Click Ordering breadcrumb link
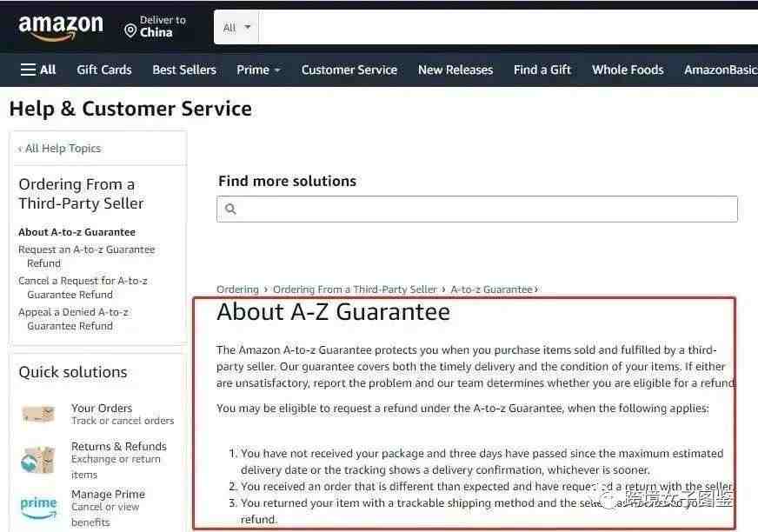Screen dimensions: 758x532 (237, 289)
